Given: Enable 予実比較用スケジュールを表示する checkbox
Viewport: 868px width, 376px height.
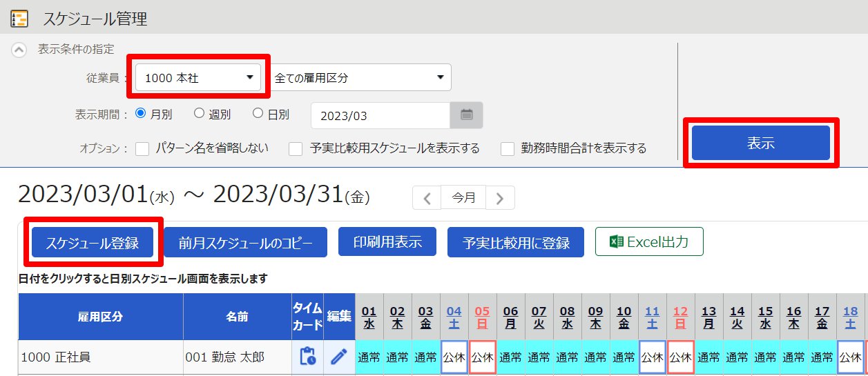Looking at the screenshot, I should pyautogui.click(x=296, y=148).
